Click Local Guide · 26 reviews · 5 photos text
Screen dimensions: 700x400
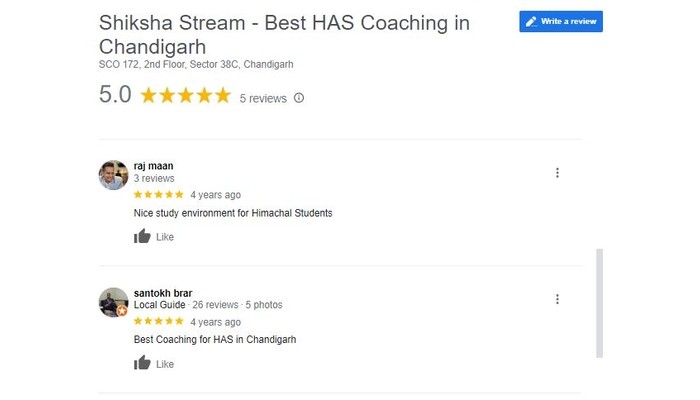click(x=208, y=305)
